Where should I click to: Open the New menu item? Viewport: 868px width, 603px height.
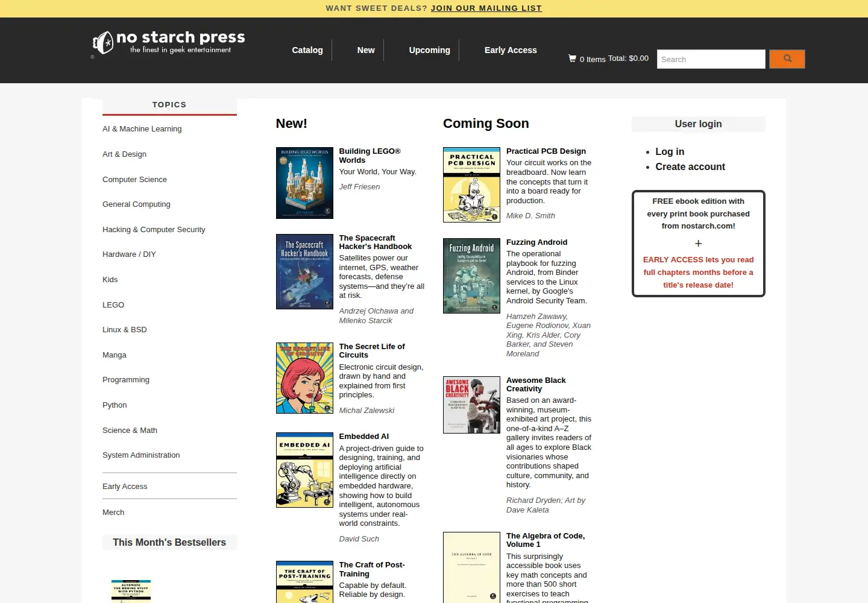(x=366, y=50)
